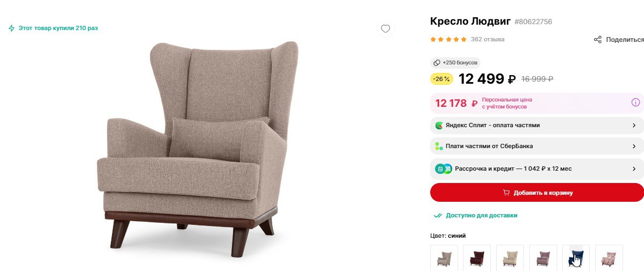Screen dimensions: 644x271
Task: Expand the Яндекс Сплит payment option chevron
Action: 634,126
